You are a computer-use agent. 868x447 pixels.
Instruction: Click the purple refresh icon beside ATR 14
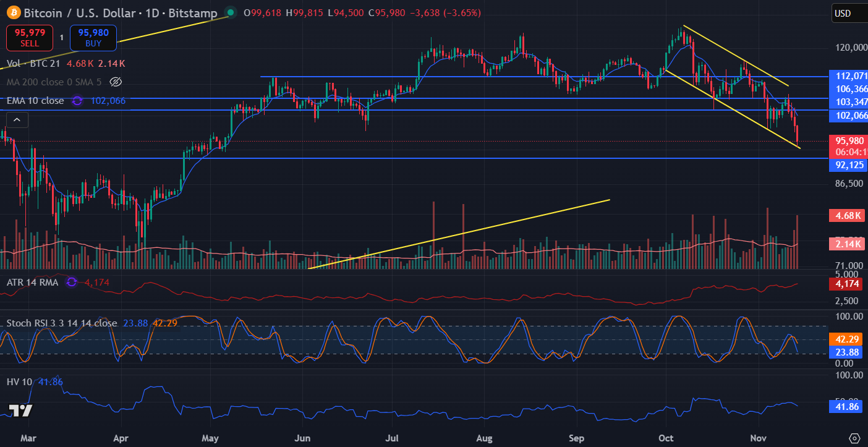[x=71, y=283]
